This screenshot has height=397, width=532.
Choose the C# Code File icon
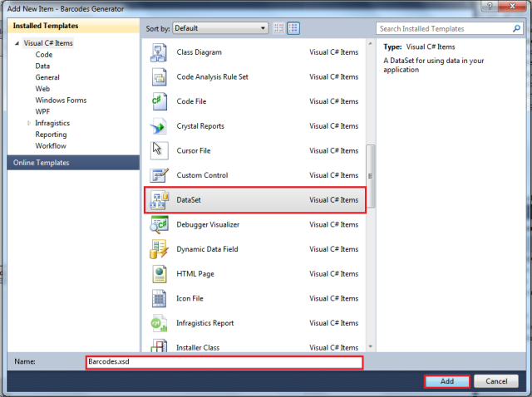tap(159, 101)
